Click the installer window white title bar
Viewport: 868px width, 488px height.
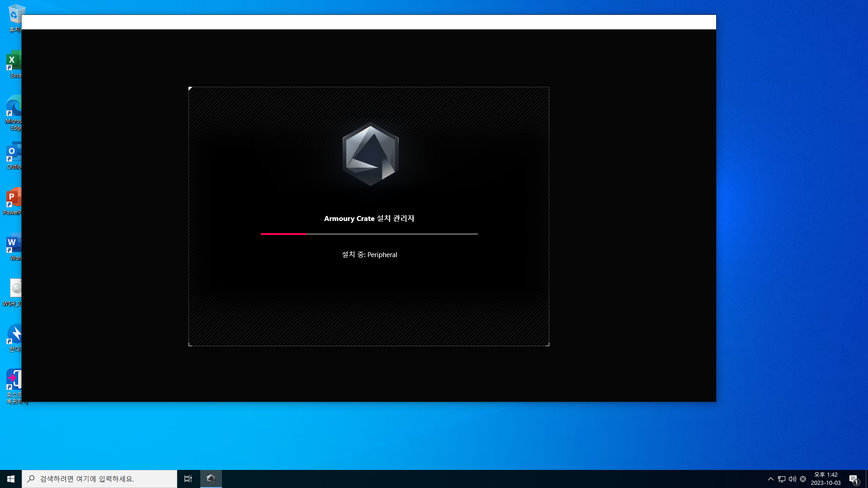(369, 22)
